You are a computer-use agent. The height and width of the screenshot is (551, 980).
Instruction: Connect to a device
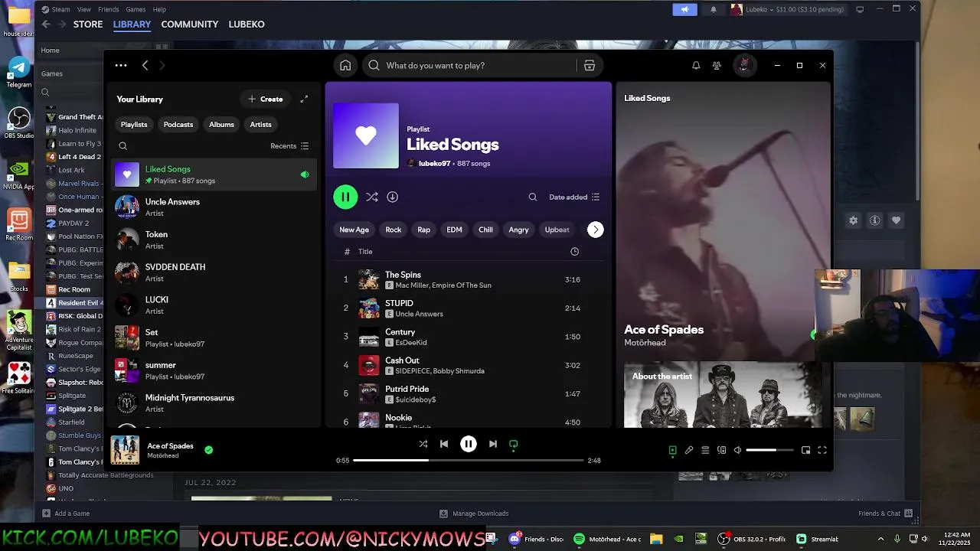721,450
